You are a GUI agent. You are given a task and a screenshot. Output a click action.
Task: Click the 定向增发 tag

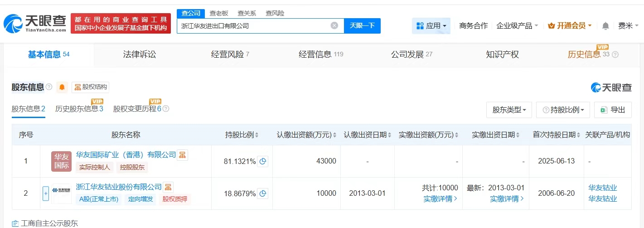[141, 199]
